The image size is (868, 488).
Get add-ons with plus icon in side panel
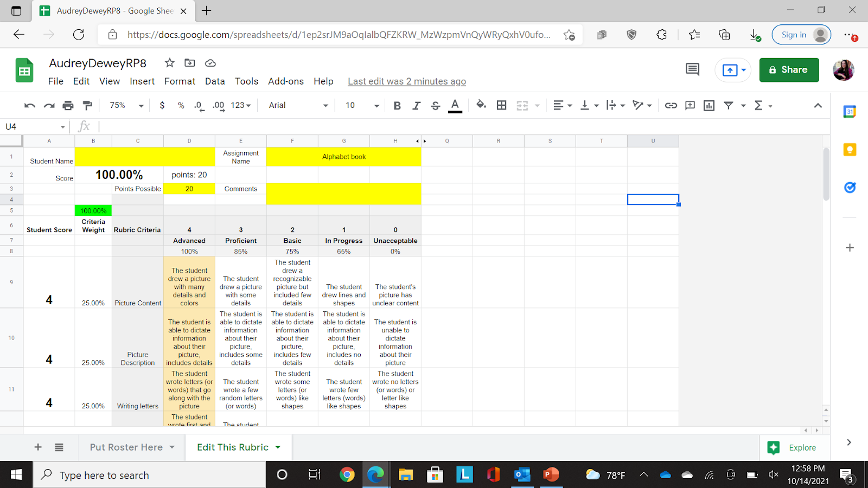850,248
